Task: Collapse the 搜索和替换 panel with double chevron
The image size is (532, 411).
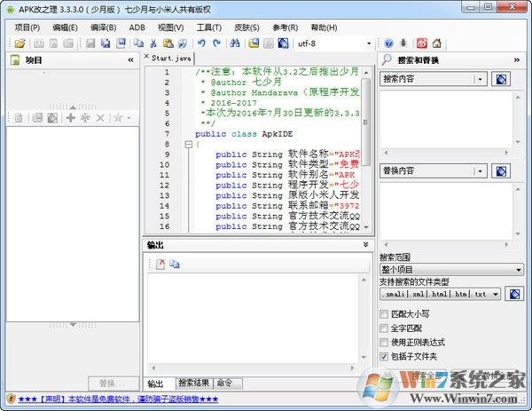Action: 516,60
